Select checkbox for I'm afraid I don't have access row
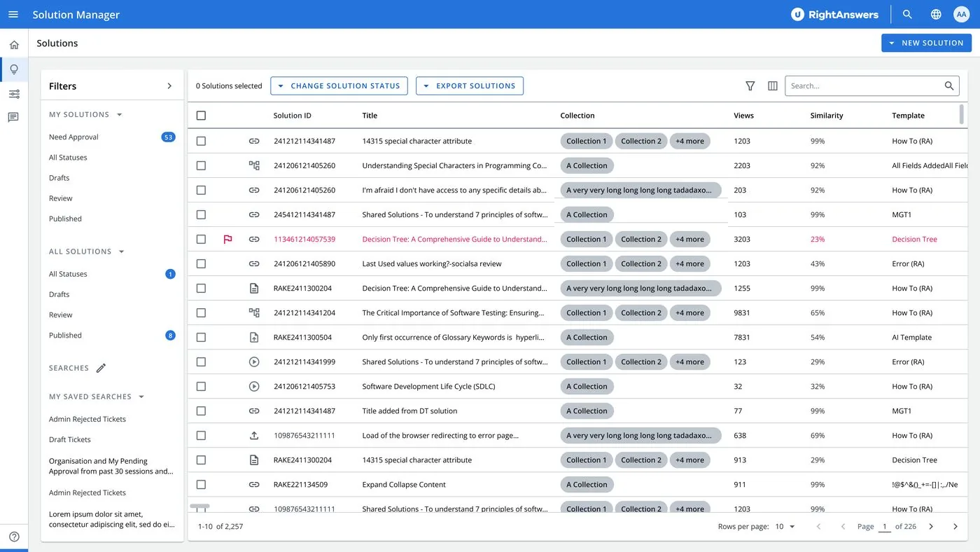This screenshot has height=552, width=980. click(x=201, y=190)
